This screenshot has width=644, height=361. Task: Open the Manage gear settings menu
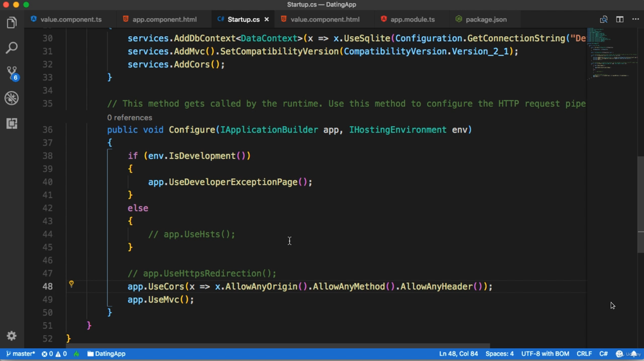12,336
